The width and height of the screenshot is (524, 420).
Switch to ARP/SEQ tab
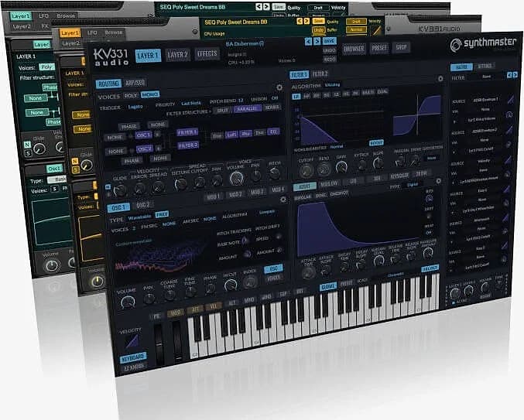click(x=135, y=83)
